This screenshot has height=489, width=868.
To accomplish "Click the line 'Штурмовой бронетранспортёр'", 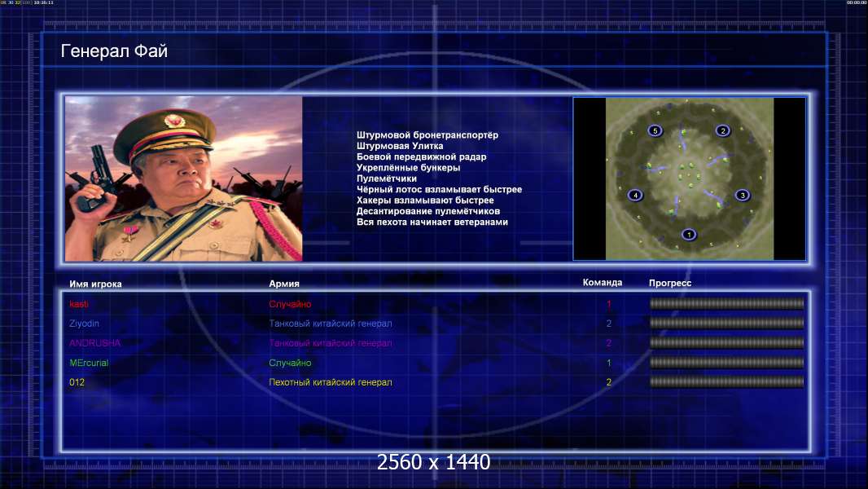I will [427, 135].
